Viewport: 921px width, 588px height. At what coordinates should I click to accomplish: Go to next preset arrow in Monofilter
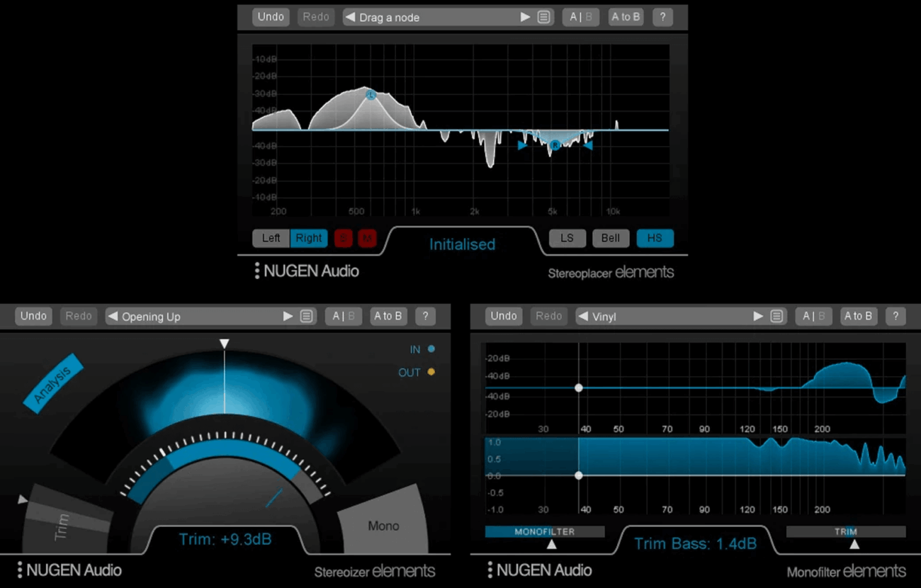click(x=758, y=316)
